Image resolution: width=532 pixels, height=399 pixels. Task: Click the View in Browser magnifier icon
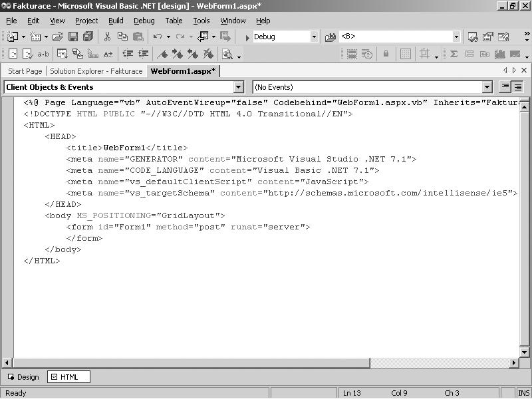227,55
